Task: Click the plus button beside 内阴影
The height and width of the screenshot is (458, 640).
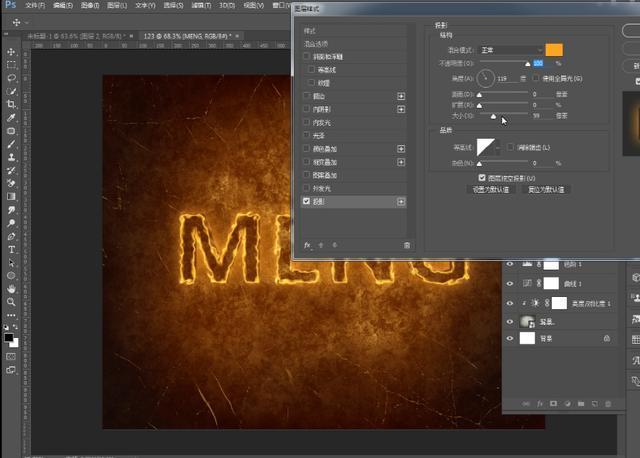Action: pos(401,109)
